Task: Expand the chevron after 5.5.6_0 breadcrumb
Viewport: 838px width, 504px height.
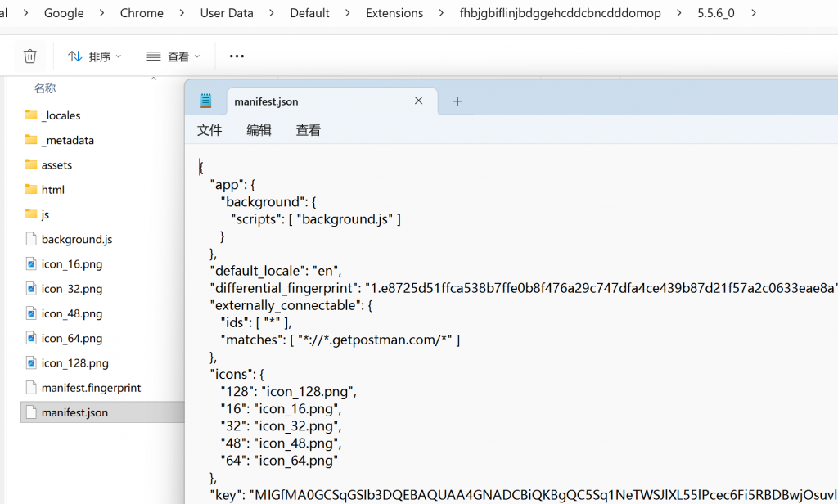Action: [x=753, y=13]
